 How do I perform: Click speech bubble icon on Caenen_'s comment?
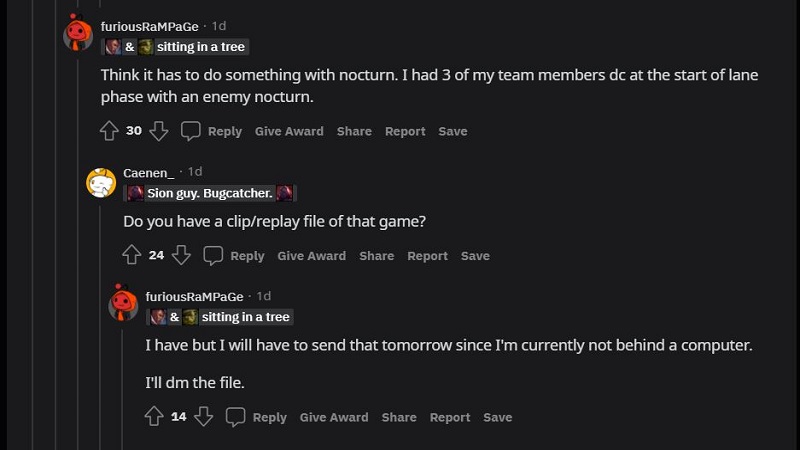213,256
